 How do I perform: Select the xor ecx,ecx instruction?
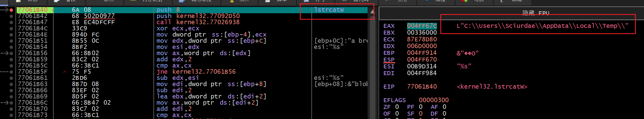coord(178,28)
